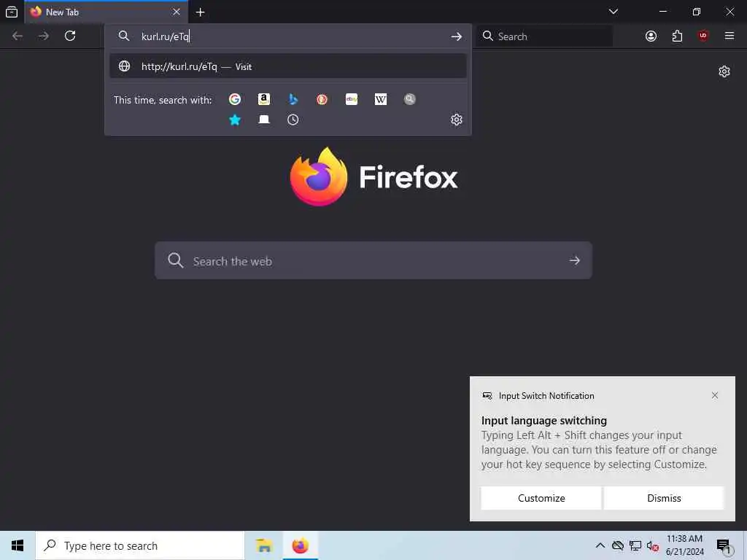Open the clock showing 11:38 AM
The image size is (747, 560).
tap(684, 545)
